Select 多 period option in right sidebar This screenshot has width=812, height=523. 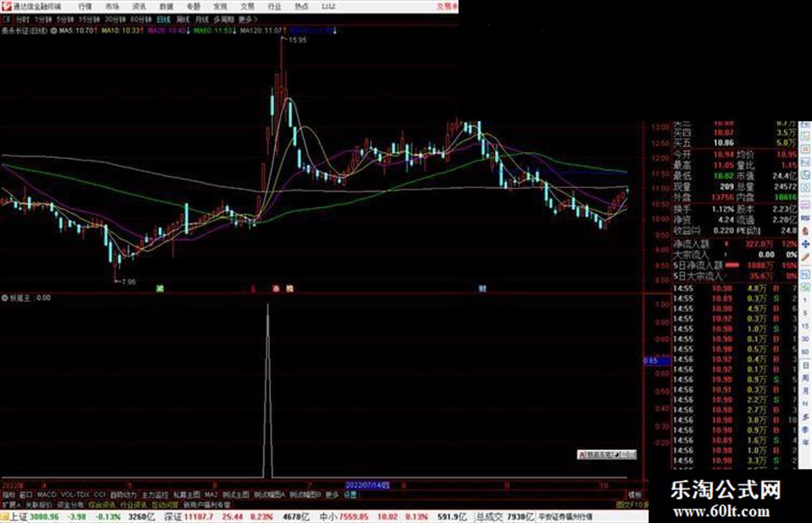click(805, 417)
